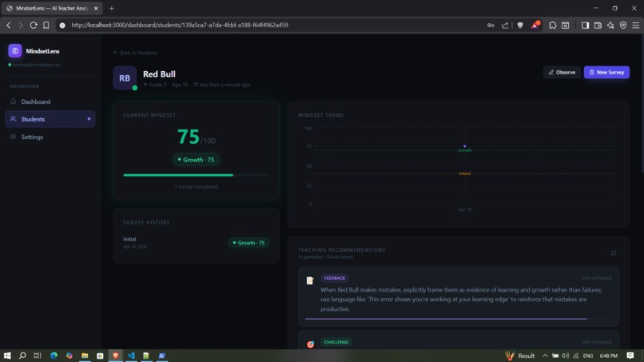Open the Initial survey history entry
The width and height of the screenshot is (644, 362).
(x=196, y=242)
